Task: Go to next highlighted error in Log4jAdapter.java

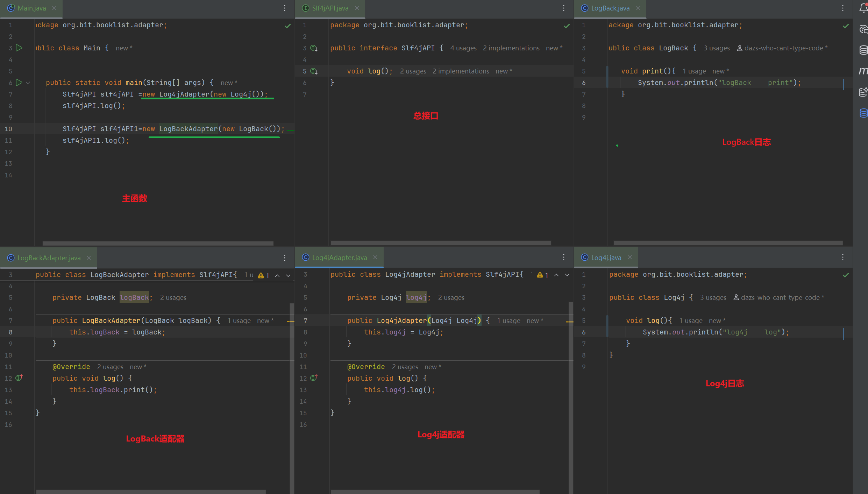Action: click(567, 275)
